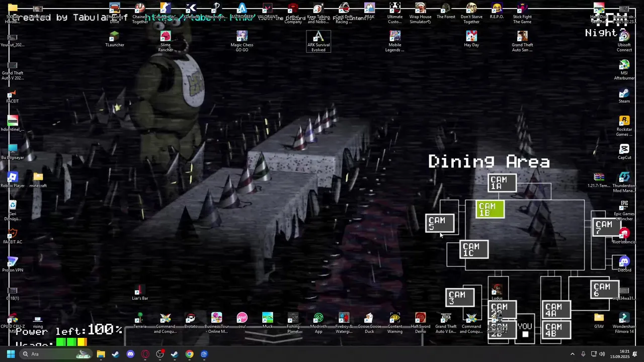Switch to CAM 1C on the map
The width and height of the screenshot is (644, 362).
(473, 250)
